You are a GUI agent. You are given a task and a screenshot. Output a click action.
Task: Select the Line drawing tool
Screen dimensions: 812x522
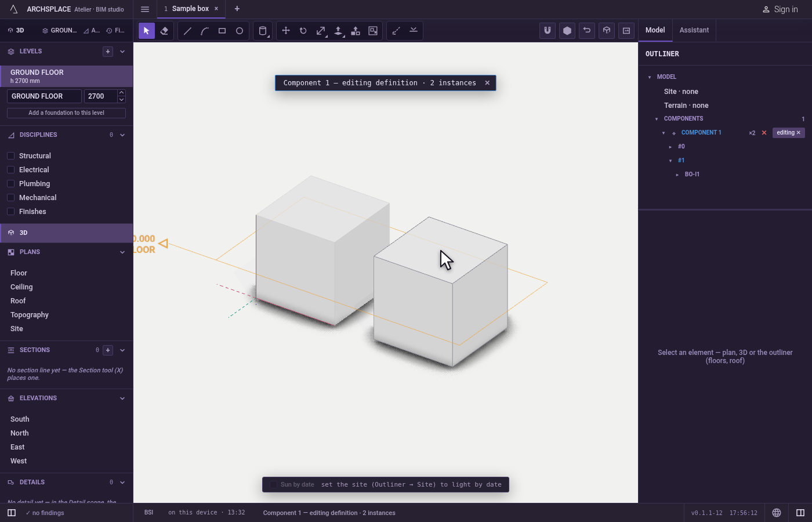[187, 31]
